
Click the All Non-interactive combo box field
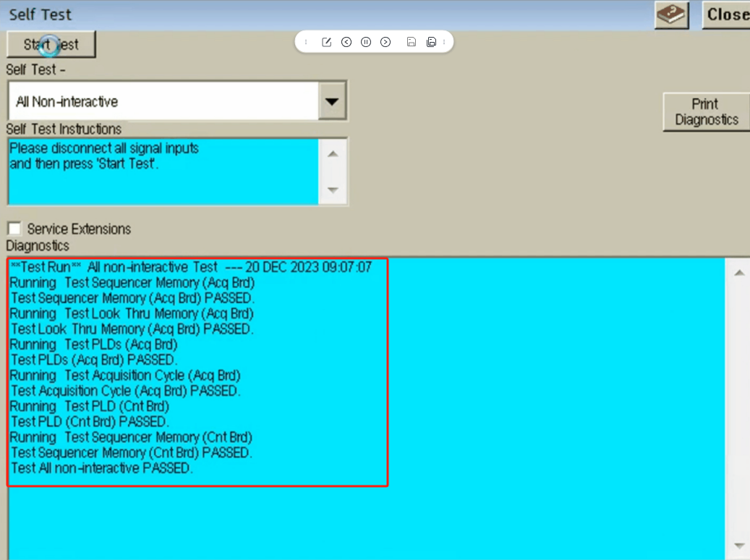tap(163, 101)
